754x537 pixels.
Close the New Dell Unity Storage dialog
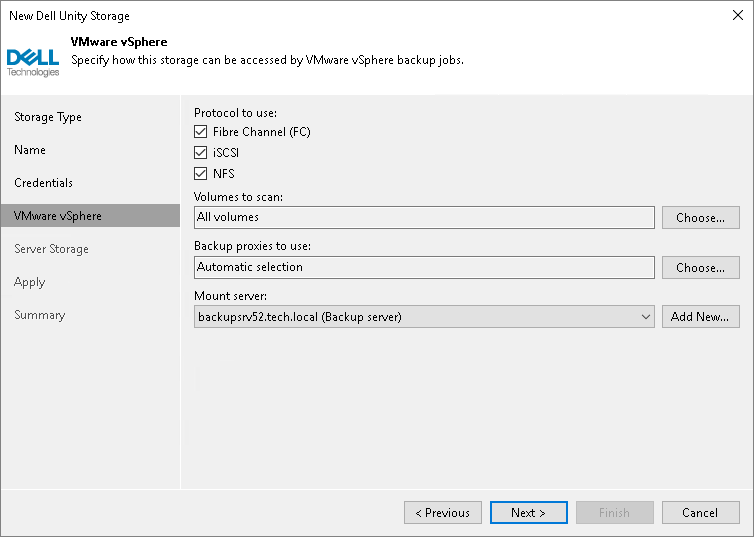coord(738,15)
